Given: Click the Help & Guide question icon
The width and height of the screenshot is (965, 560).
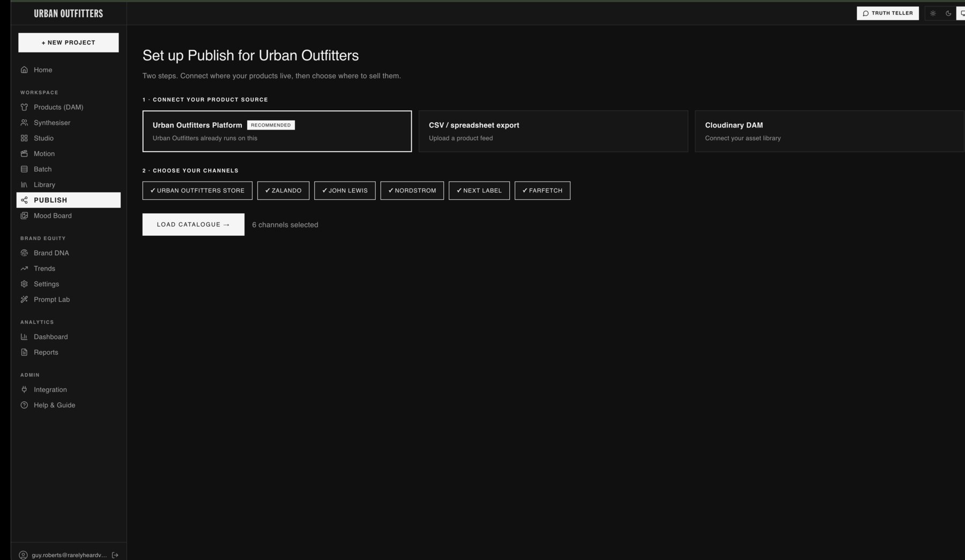Looking at the screenshot, I should pos(24,405).
